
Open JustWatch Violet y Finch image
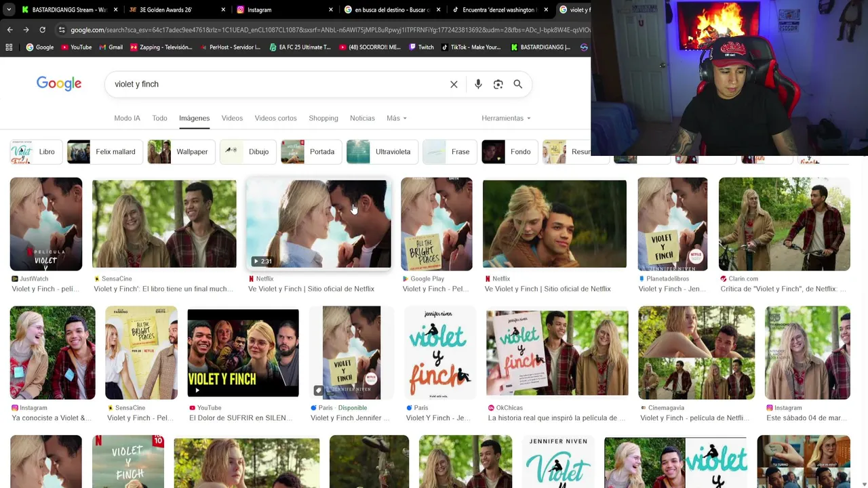(x=46, y=224)
